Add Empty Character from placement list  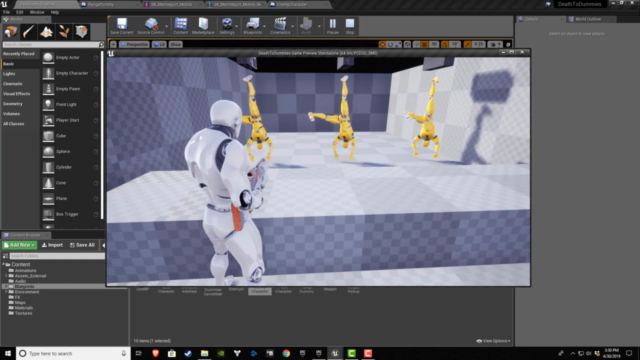point(71,73)
